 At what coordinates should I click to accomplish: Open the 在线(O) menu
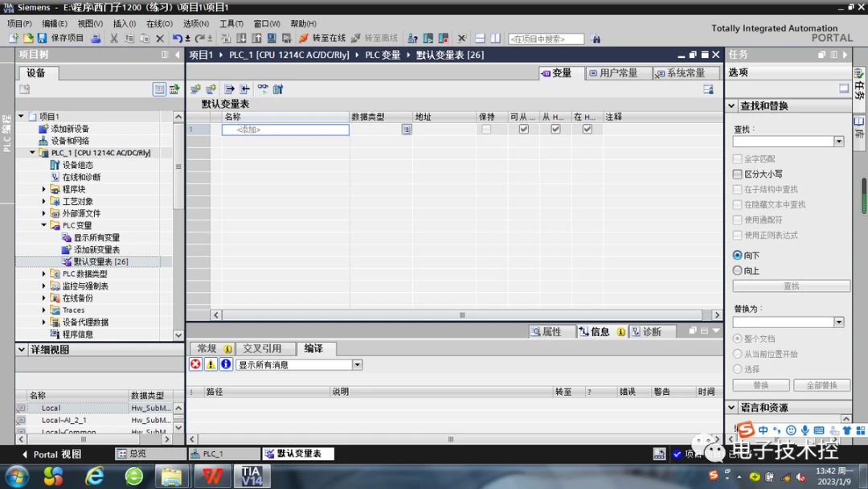[x=159, y=23]
